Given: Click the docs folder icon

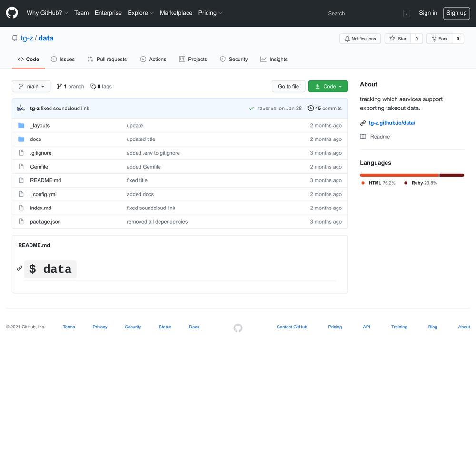Looking at the screenshot, I should click(21, 139).
